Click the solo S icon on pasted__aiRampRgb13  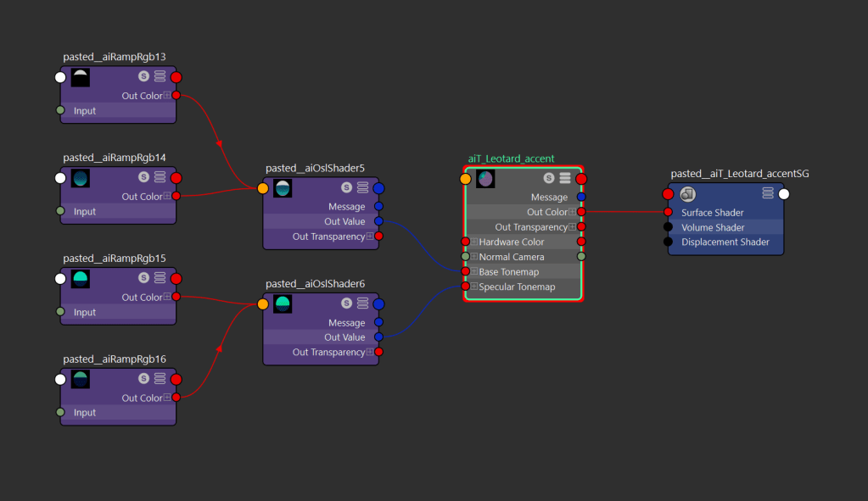144,77
